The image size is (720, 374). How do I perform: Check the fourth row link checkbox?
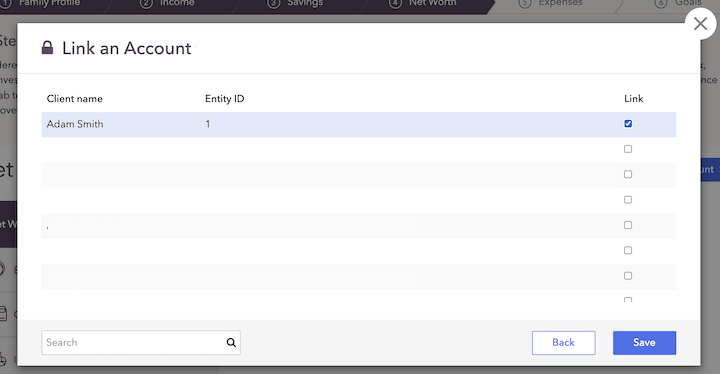click(x=628, y=199)
